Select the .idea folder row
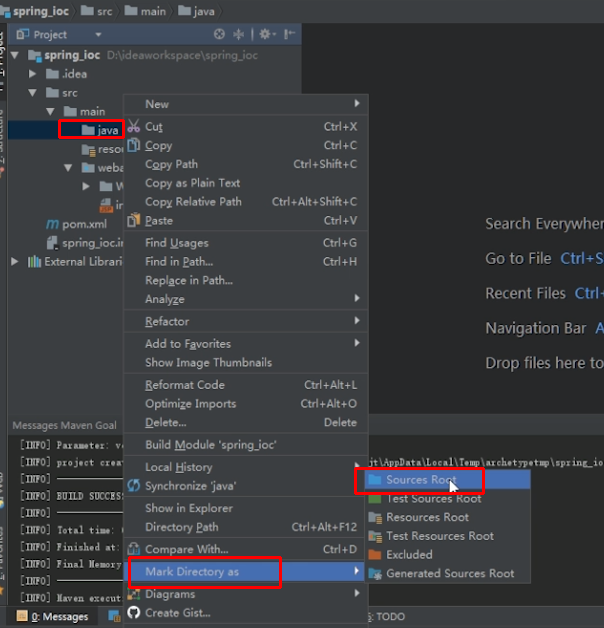 pos(66,74)
